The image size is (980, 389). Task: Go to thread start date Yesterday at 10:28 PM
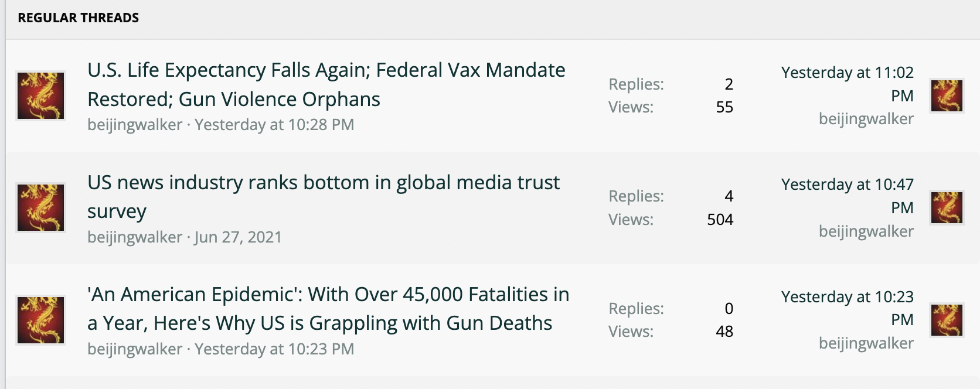point(274,125)
